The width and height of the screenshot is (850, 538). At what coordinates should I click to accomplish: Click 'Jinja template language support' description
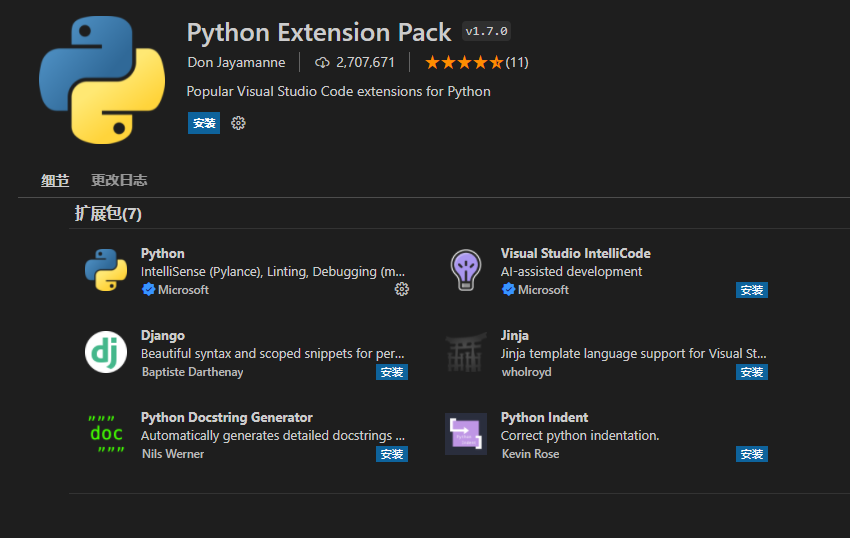pos(633,354)
